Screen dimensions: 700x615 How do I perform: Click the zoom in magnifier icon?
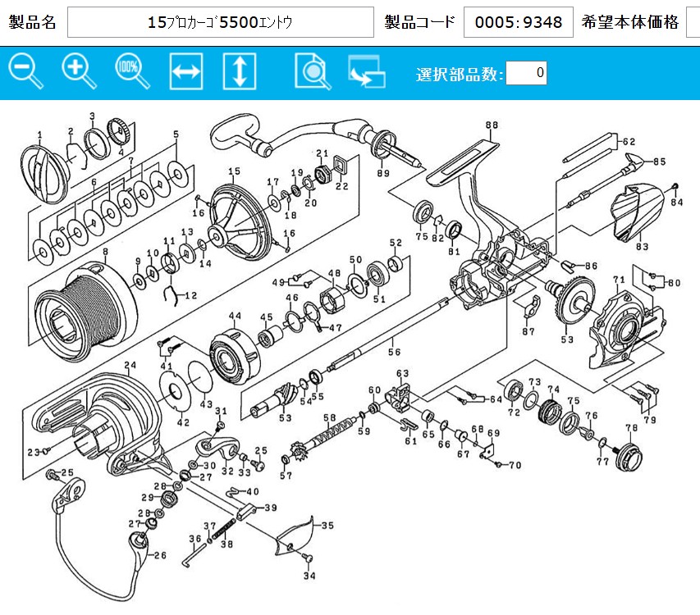79,71
